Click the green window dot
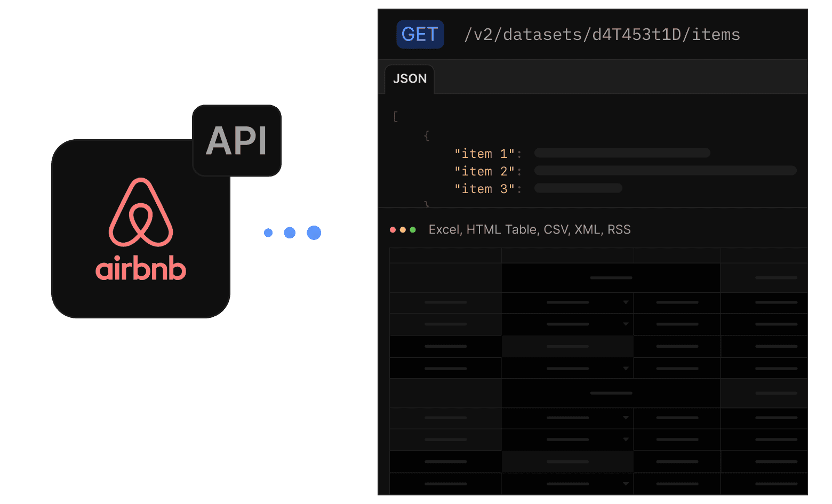 (413, 230)
